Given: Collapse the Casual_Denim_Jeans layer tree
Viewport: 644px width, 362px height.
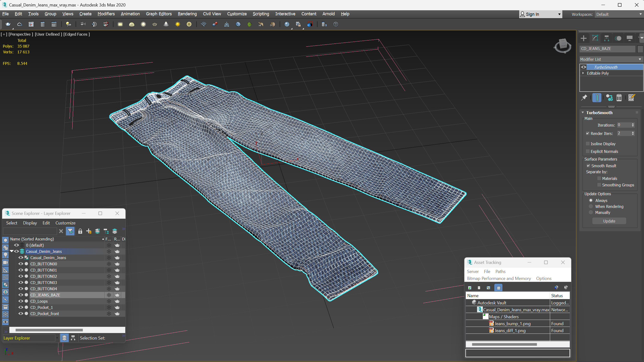Looking at the screenshot, I should pos(11,251).
